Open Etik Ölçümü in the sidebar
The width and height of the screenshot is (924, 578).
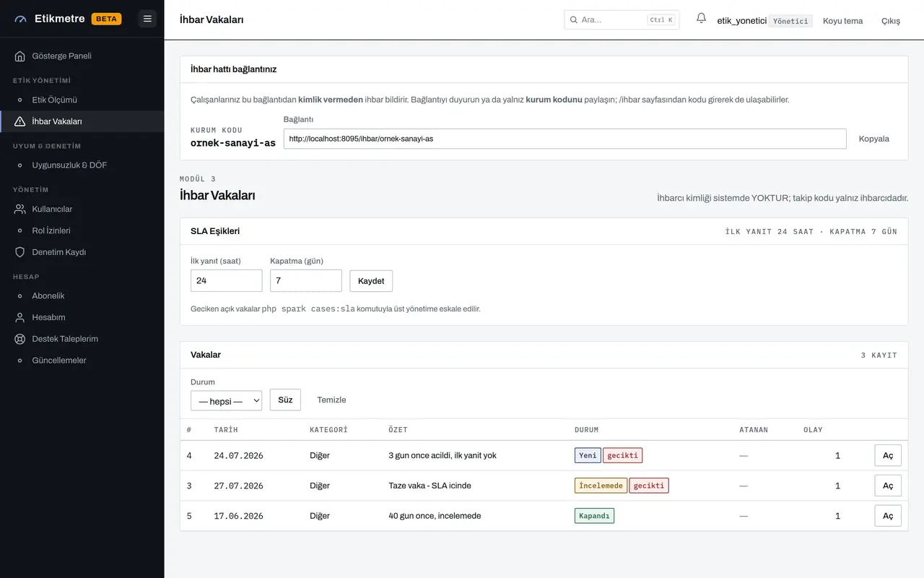(82, 100)
